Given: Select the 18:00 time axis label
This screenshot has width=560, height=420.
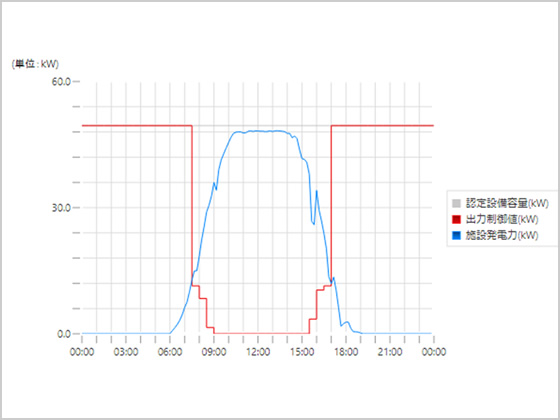Looking at the screenshot, I should 346,352.
